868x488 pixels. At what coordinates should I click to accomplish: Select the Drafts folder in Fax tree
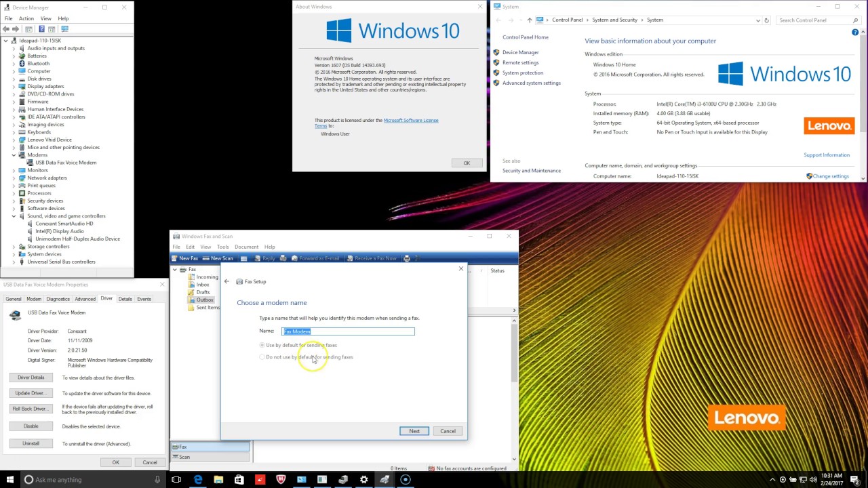tap(203, 292)
